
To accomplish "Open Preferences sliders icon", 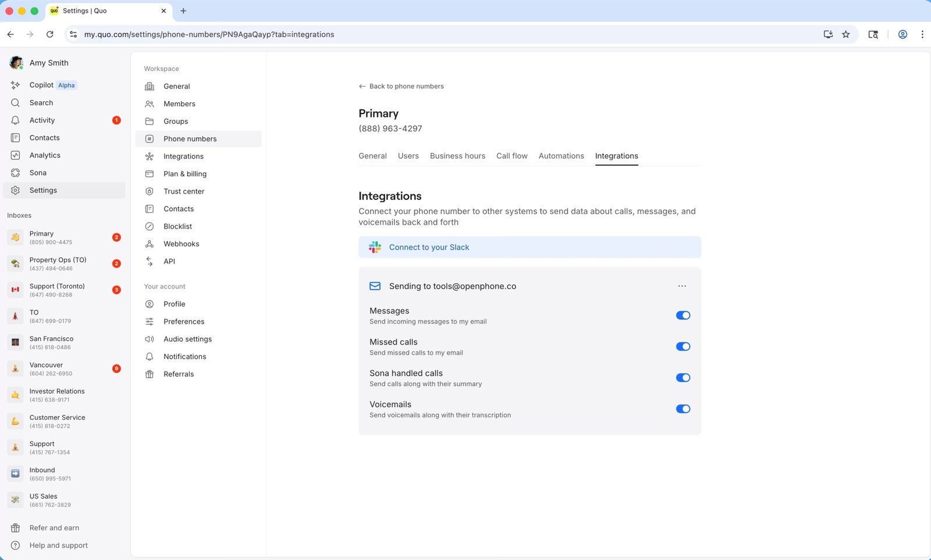I will [x=150, y=322].
